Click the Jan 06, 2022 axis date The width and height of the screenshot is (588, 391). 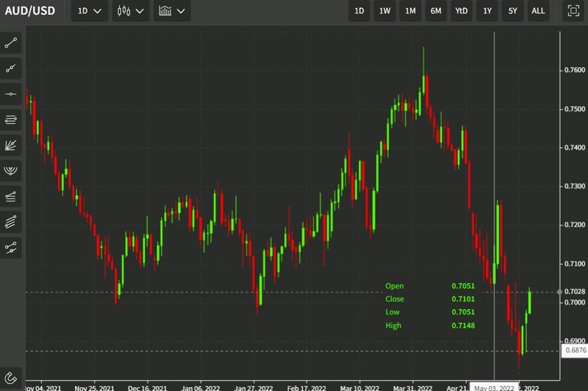pyautogui.click(x=201, y=388)
